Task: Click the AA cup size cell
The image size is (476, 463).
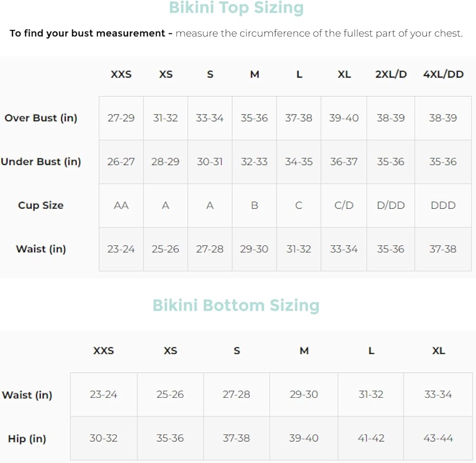Action: pos(121,205)
